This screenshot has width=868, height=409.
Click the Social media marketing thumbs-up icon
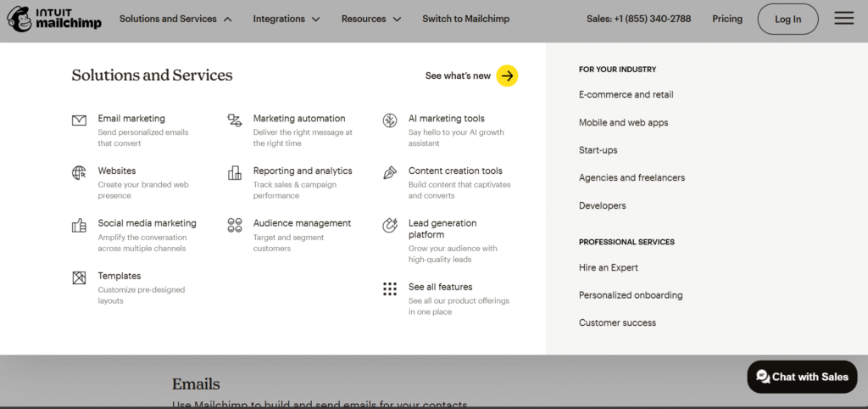[x=79, y=226]
